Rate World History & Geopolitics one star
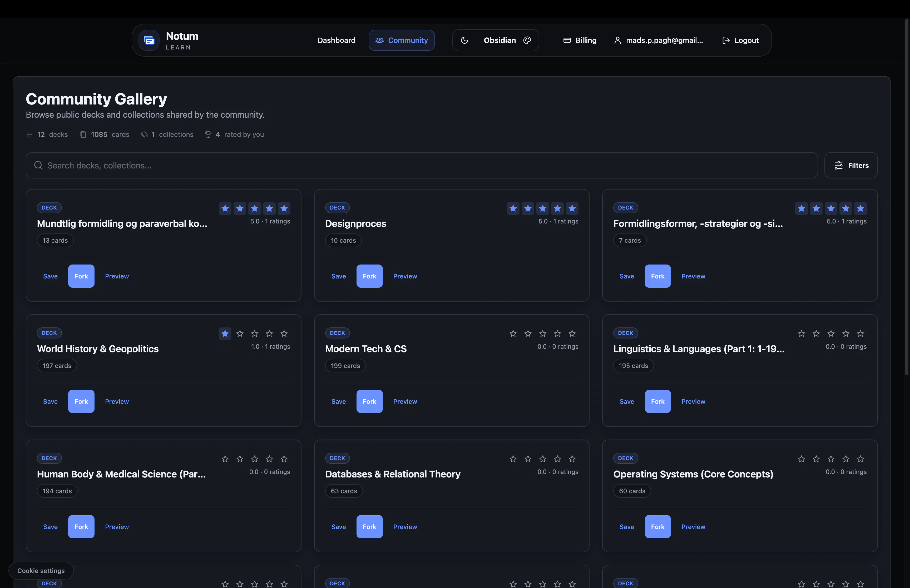The height and width of the screenshot is (588, 910). pyautogui.click(x=225, y=334)
